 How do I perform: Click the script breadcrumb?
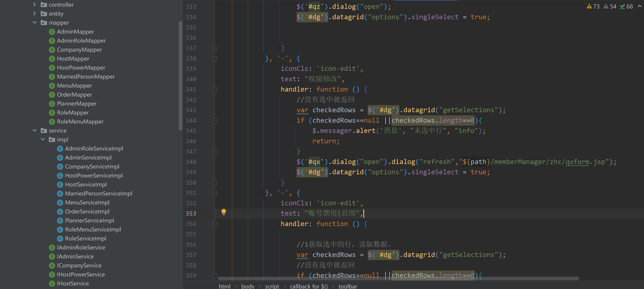[x=272, y=286]
